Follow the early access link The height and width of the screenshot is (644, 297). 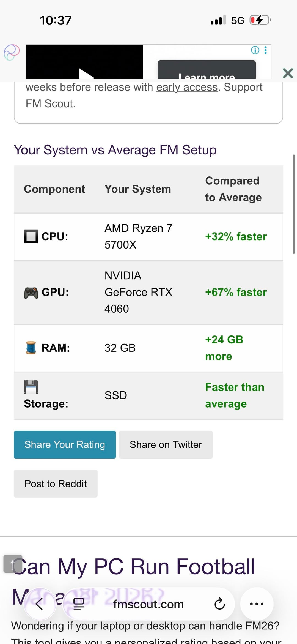[187, 87]
